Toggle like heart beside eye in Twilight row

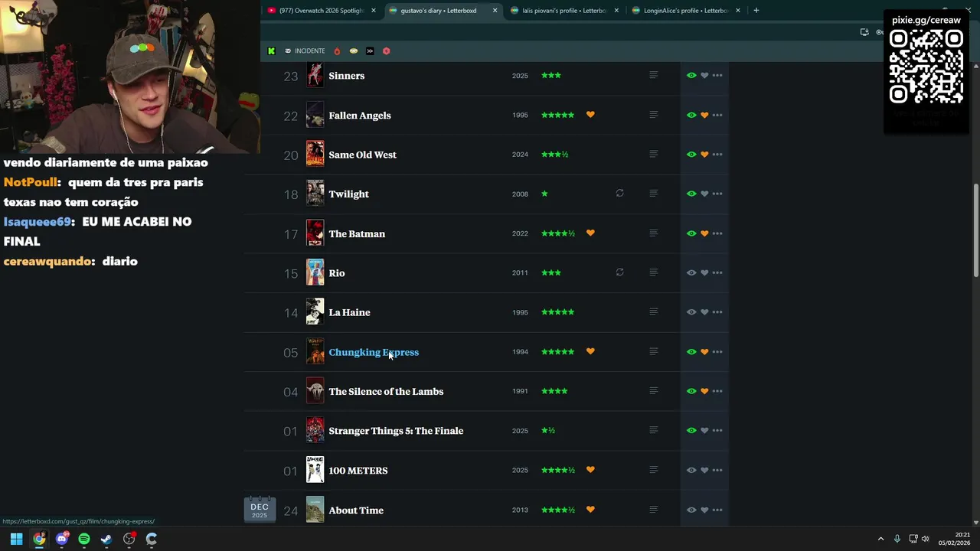[704, 194]
